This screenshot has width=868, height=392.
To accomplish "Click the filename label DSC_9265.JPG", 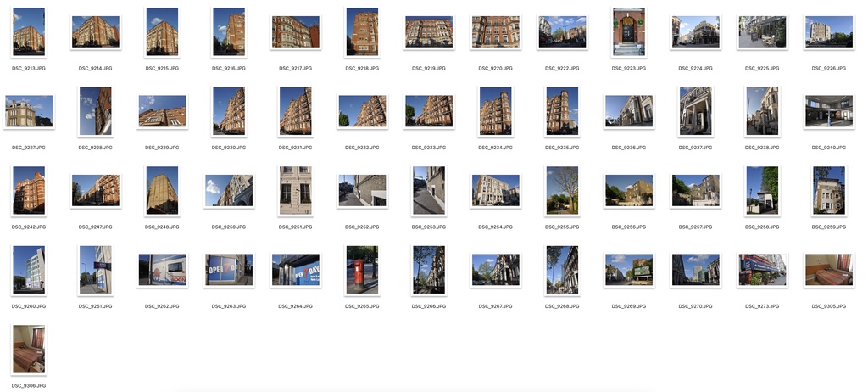I will click(362, 306).
